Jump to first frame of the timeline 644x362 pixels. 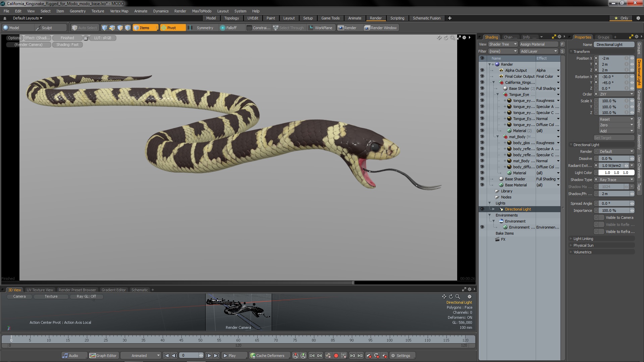[x=166, y=356]
